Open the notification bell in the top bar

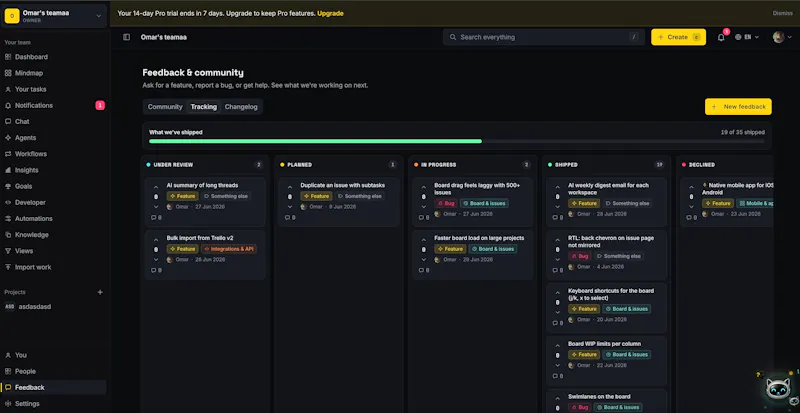click(x=721, y=37)
